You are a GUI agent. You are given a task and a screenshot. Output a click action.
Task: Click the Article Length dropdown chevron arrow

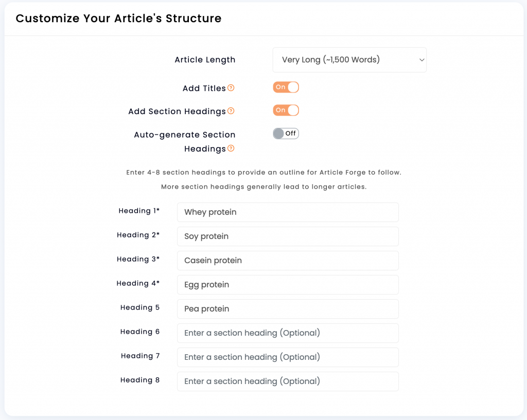(421, 60)
